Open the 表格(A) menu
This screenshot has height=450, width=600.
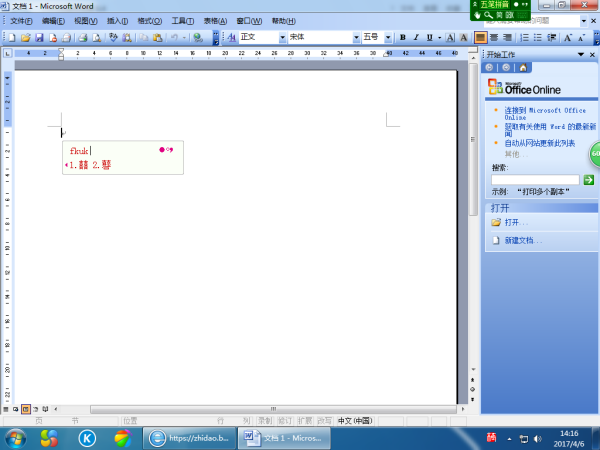pos(215,21)
